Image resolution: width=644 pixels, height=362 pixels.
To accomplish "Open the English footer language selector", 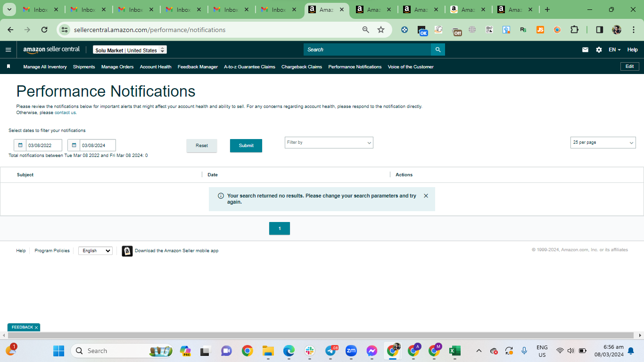I will [95, 251].
